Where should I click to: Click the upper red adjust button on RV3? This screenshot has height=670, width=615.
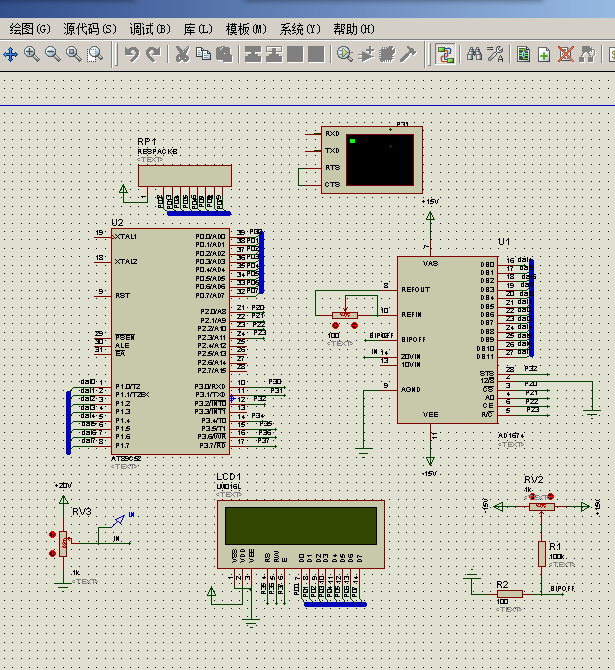click(53, 535)
